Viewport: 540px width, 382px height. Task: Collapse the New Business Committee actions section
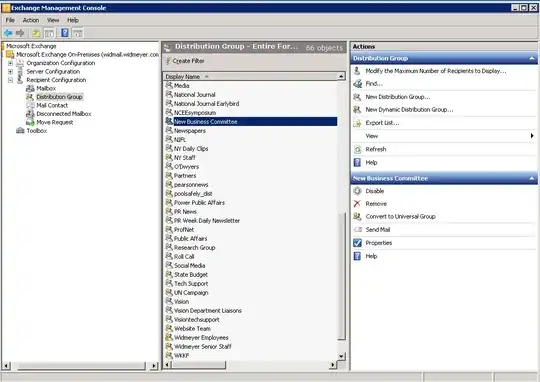click(x=532, y=178)
